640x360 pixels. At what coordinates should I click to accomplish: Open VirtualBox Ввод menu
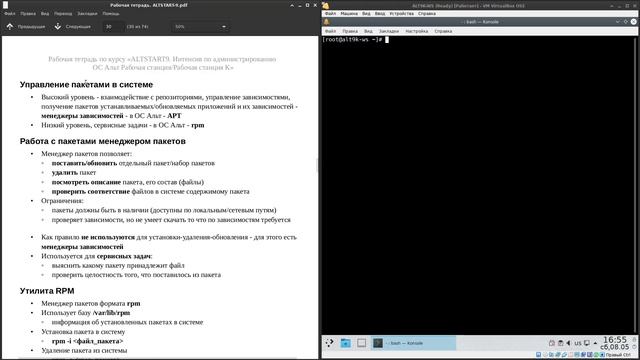tap(380, 13)
